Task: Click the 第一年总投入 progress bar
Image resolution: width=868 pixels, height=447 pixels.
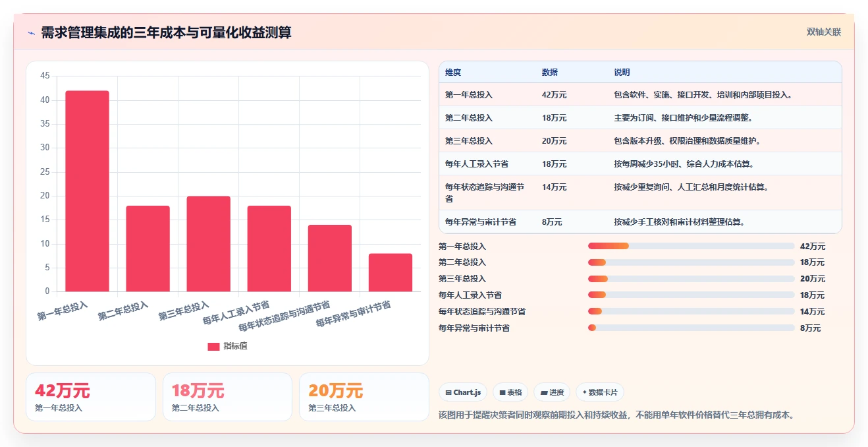Action: pyautogui.click(x=691, y=246)
